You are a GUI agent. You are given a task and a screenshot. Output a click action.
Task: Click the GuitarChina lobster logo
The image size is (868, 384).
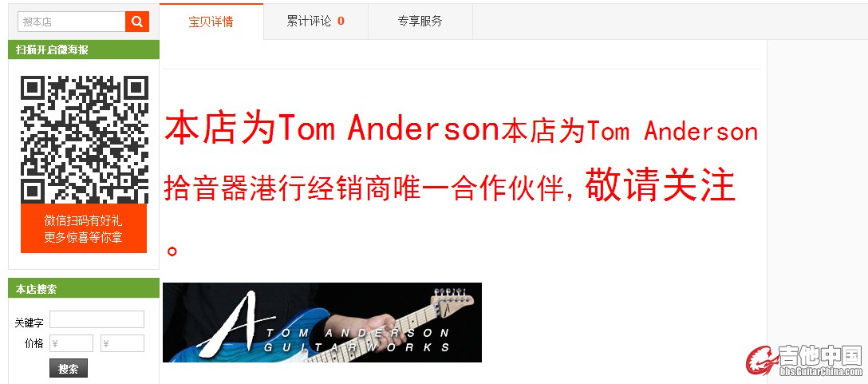point(762,361)
